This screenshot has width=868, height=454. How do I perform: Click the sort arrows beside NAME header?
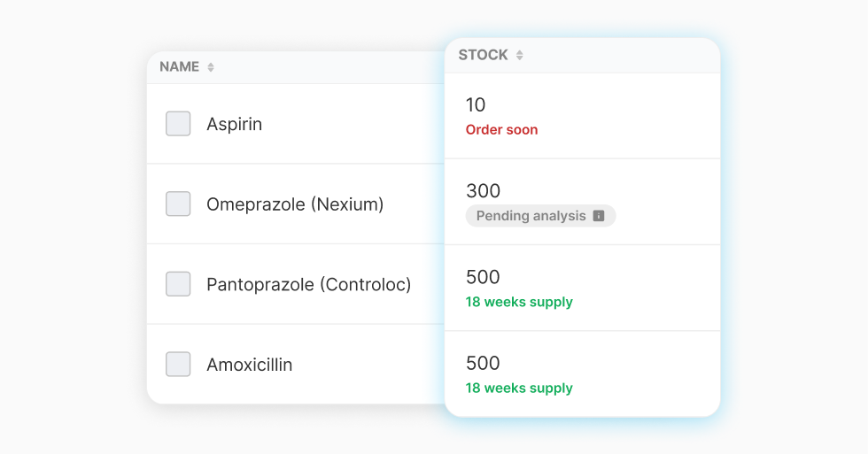(211, 67)
